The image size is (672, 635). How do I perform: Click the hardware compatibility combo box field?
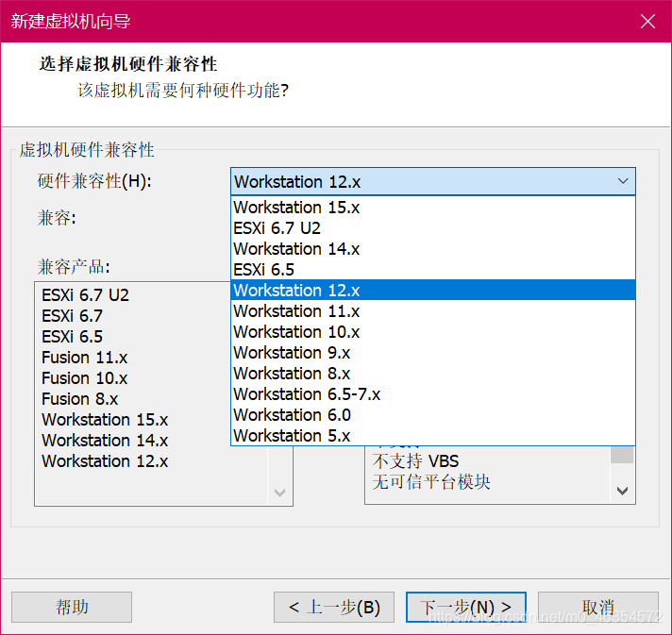433,182
